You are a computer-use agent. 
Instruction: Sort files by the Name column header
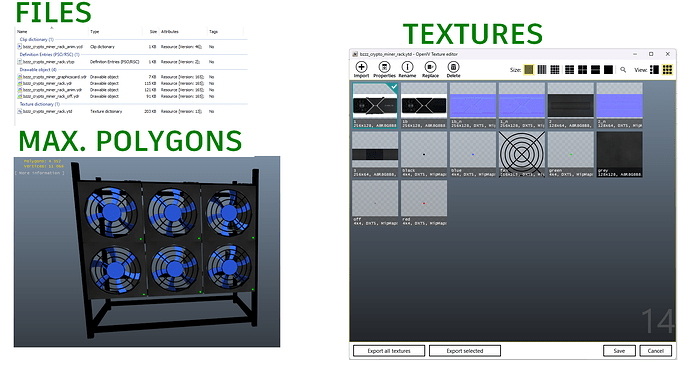click(x=22, y=32)
